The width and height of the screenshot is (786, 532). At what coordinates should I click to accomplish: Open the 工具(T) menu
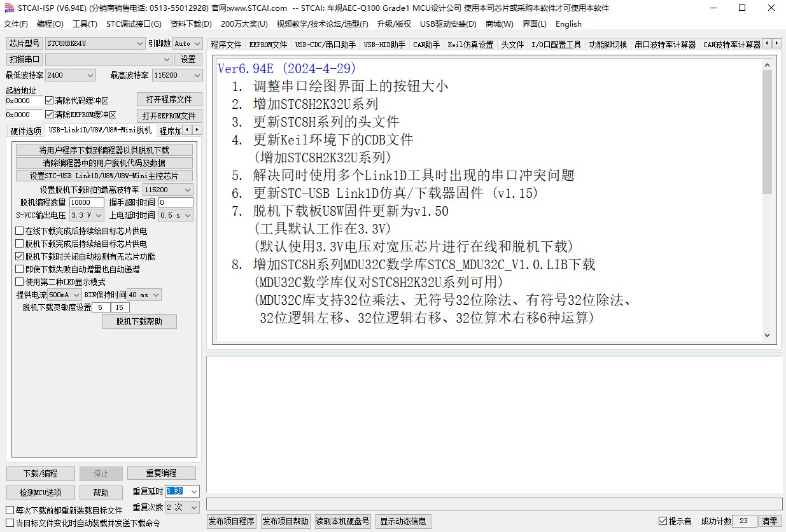pos(85,24)
